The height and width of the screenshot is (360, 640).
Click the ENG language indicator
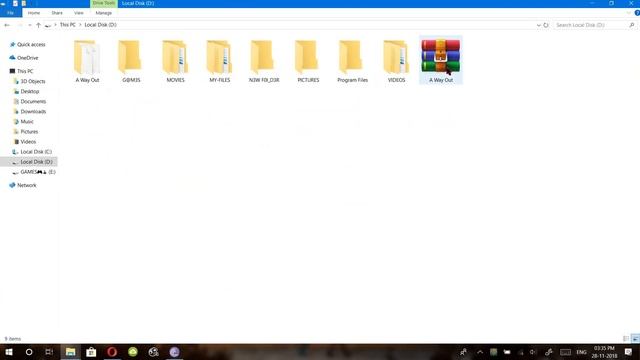tap(582, 352)
